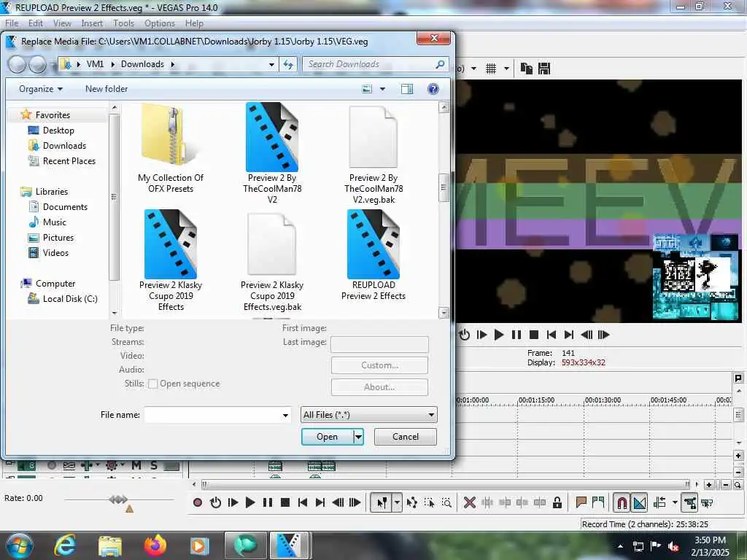Insert a marker with the marker icon

pos(581,502)
